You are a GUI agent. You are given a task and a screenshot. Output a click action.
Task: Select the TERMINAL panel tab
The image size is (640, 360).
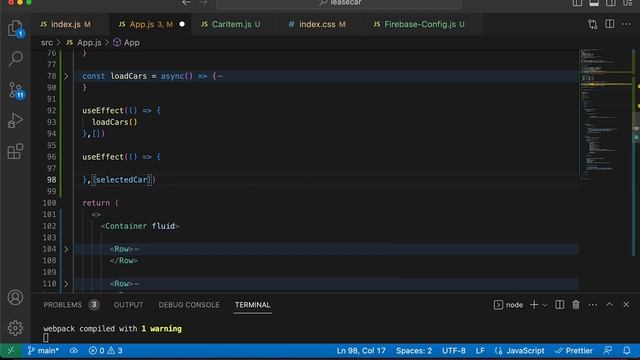[252, 305]
